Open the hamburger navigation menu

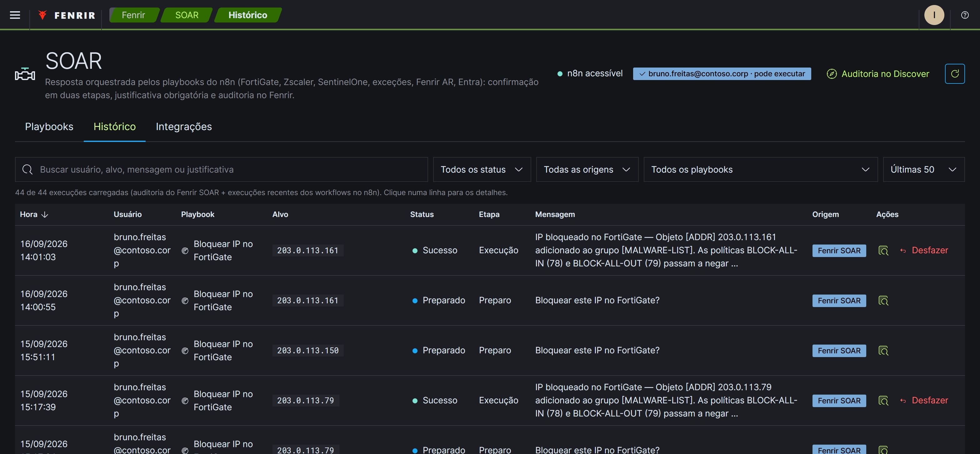coord(15,15)
